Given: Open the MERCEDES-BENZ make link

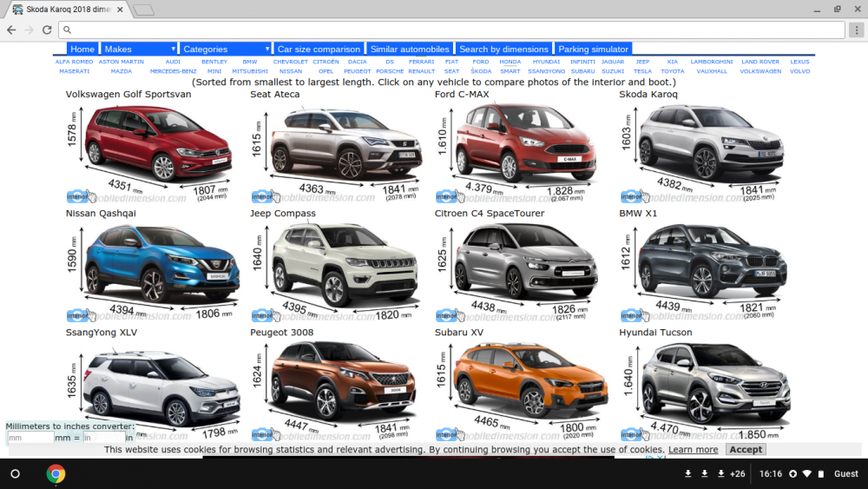Looking at the screenshot, I should pyautogui.click(x=173, y=71).
